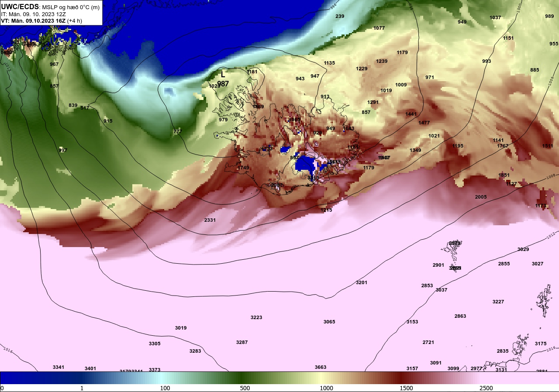Select the '500' mark on the colour scale
559x392 pixels.
tap(245, 388)
